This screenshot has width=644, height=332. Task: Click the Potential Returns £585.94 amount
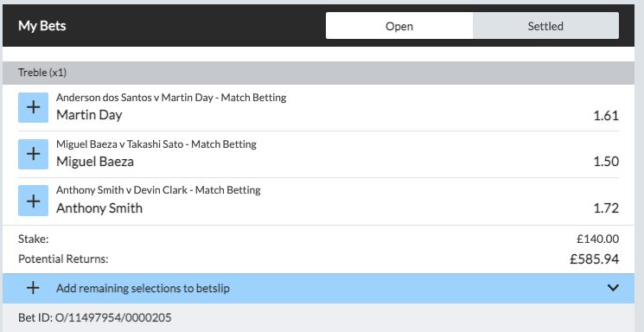pos(595,259)
